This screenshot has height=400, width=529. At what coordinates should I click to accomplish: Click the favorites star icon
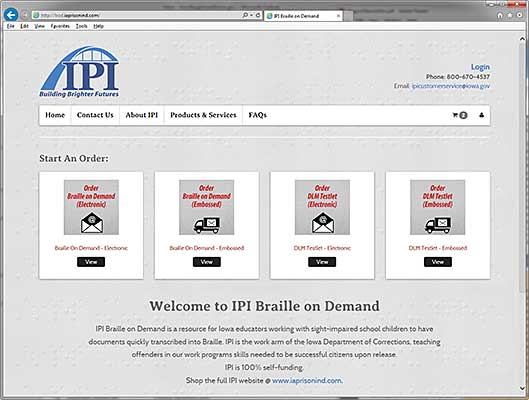pyautogui.click(x=510, y=15)
